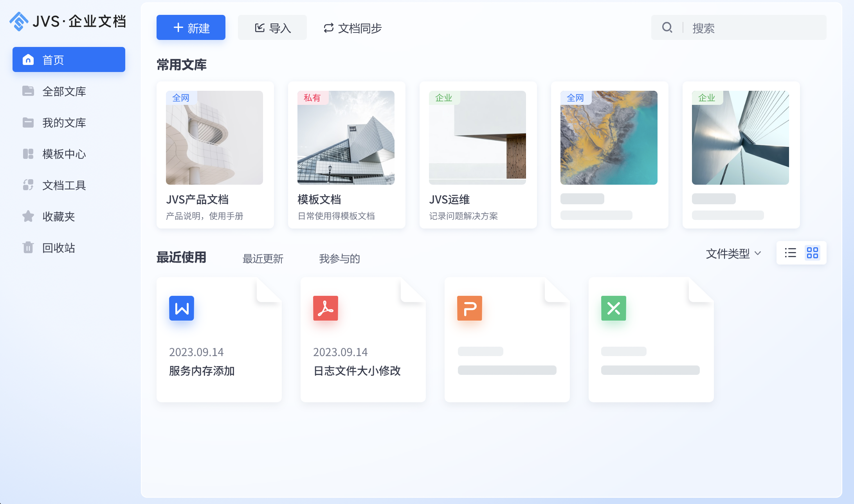
Task: Click the 回收站 trash icon
Action: point(28,247)
